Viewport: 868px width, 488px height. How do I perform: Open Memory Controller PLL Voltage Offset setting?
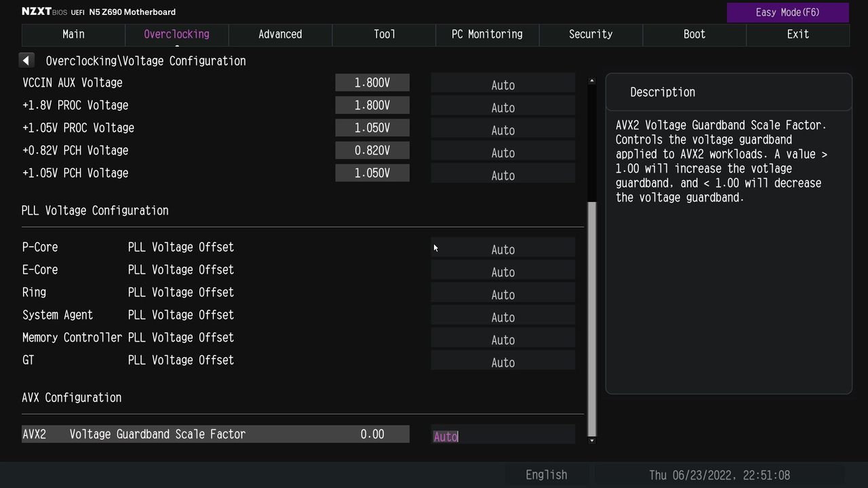click(x=503, y=338)
